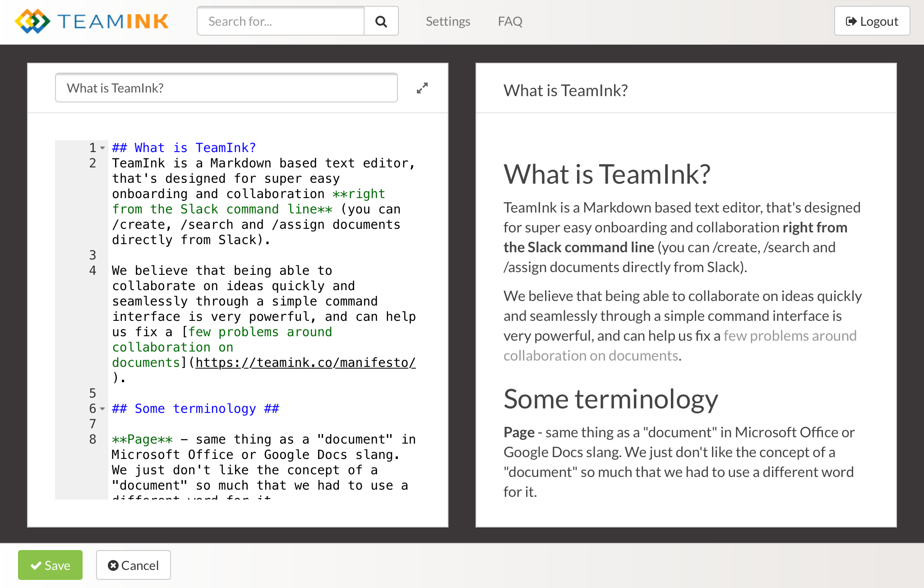Click into the Search for... field
The width and height of the screenshot is (924, 588).
pos(281,21)
